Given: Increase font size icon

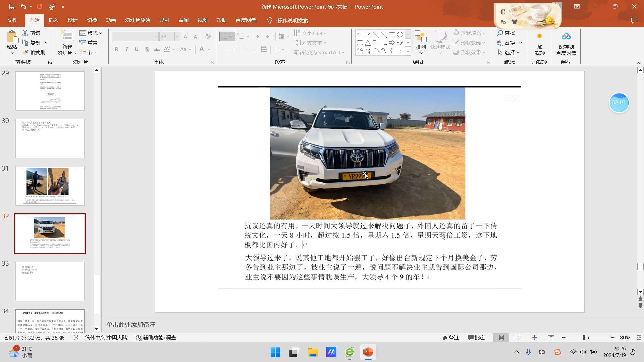Looking at the screenshot, I should [x=186, y=36].
